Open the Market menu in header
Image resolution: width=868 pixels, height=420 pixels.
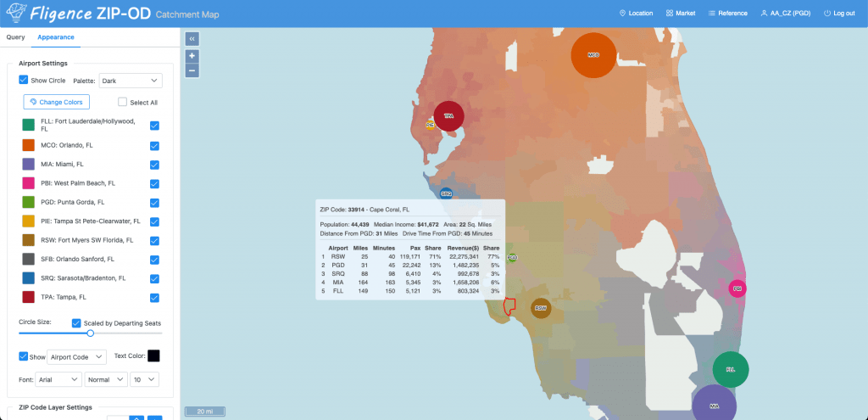tap(681, 14)
